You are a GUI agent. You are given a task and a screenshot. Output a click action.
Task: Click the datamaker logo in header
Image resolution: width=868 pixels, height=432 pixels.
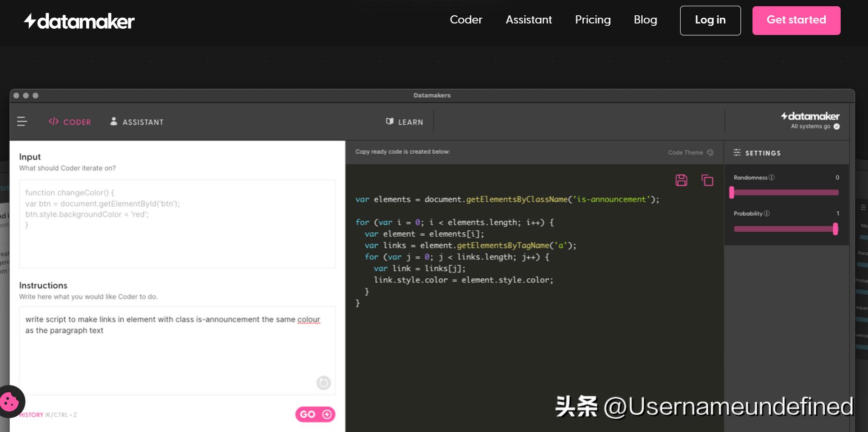[x=80, y=21]
